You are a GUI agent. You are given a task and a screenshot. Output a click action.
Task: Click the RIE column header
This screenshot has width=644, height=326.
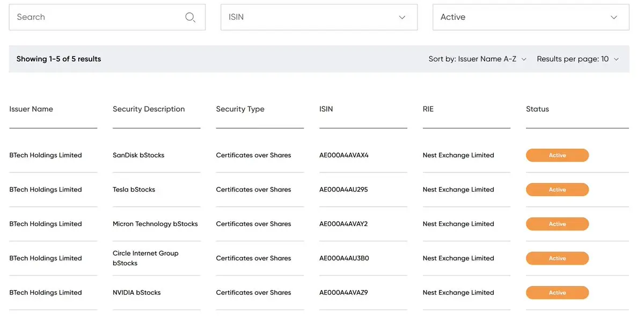click(428, 109)
